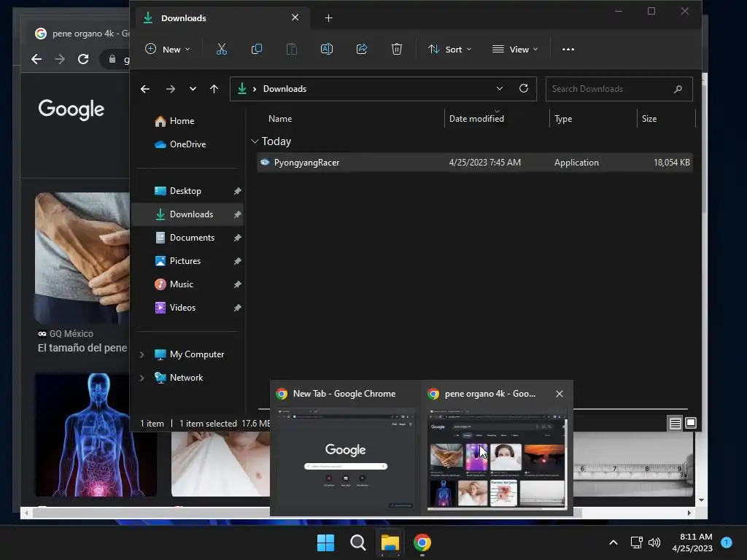The height and width of the screenshot is (560, 747).
Task: Click the Share icon in Explorer toolbar
Action: click(362, 49)
